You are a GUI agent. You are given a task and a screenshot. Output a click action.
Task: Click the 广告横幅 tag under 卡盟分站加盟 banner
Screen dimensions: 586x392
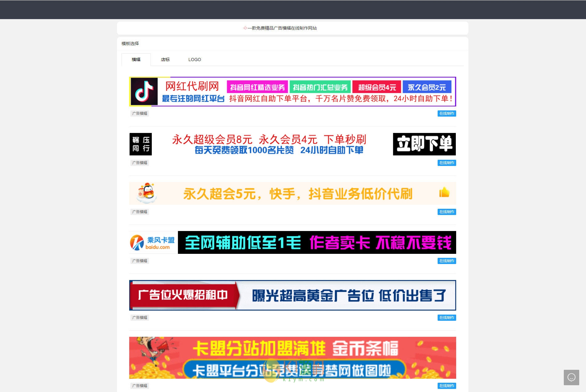coord(140,386)
